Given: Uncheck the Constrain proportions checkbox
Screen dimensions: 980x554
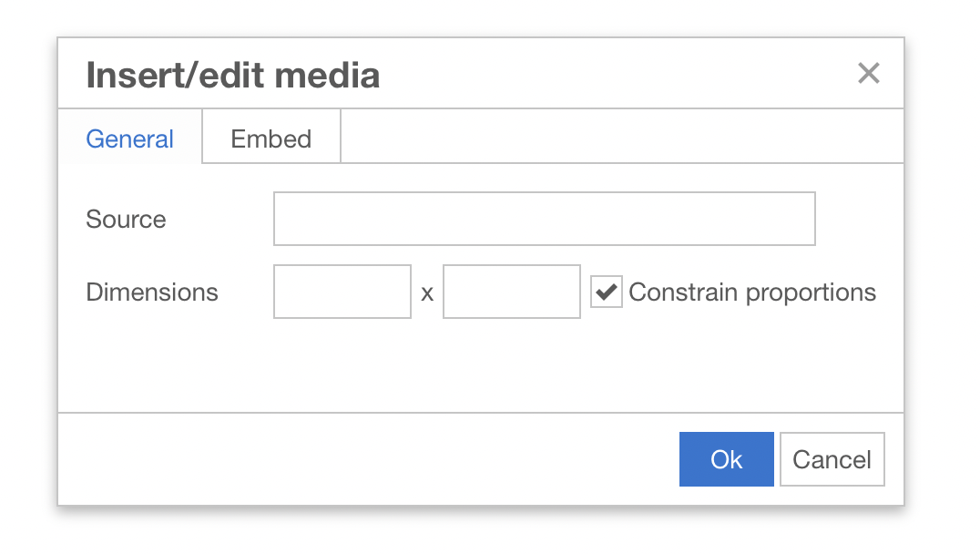Looking at the screenshot, I should point(607,291).
